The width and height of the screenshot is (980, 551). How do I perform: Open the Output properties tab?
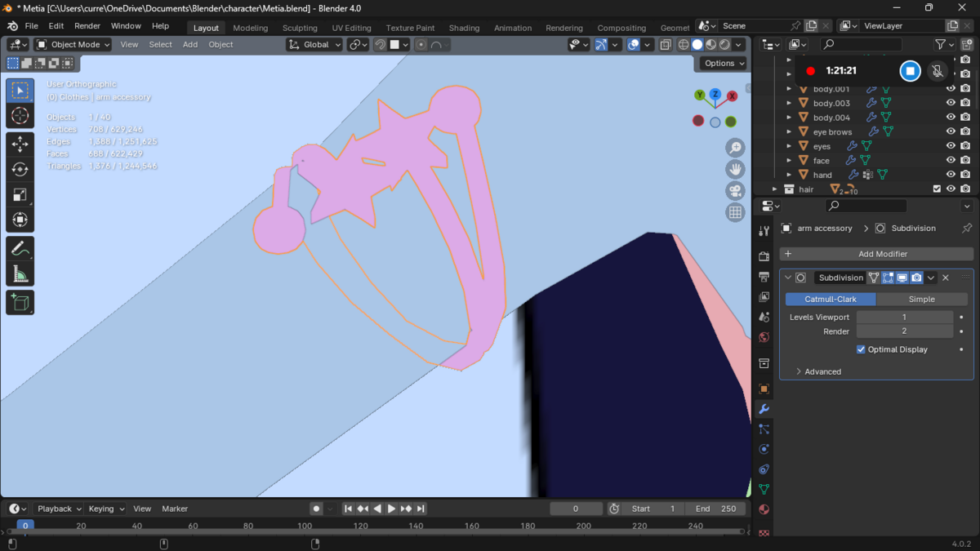click(764, 277)
